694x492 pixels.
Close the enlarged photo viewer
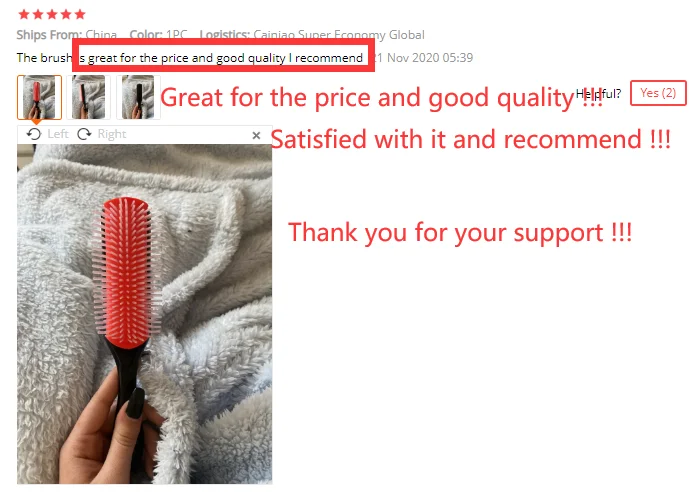(256, 135)
